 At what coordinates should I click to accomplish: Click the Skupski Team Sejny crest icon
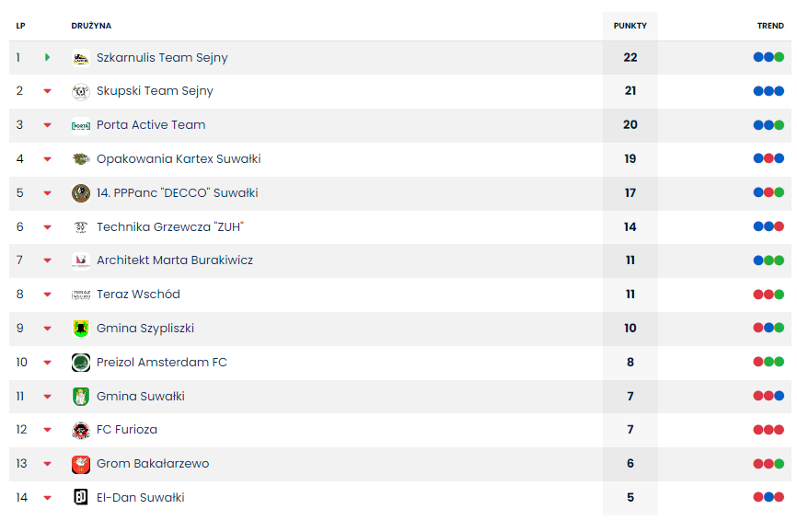point(81,92)
